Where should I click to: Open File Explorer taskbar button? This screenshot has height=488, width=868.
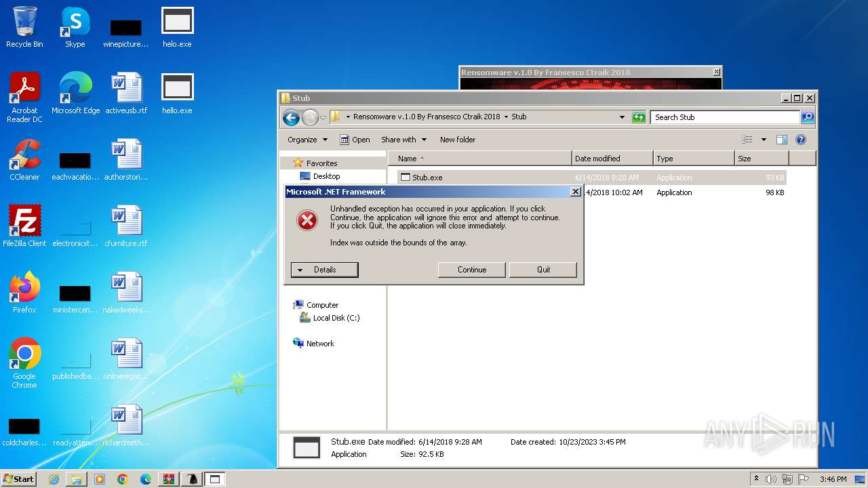[77, 479]
